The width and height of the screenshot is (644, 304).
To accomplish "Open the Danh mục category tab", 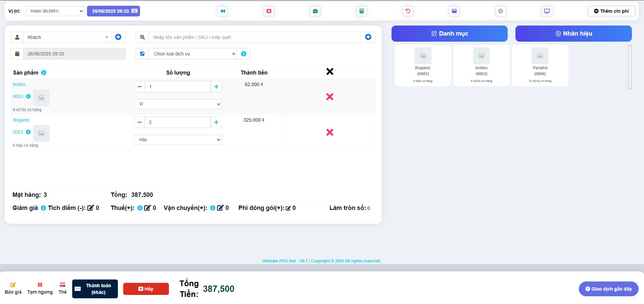I will point(449,34).
